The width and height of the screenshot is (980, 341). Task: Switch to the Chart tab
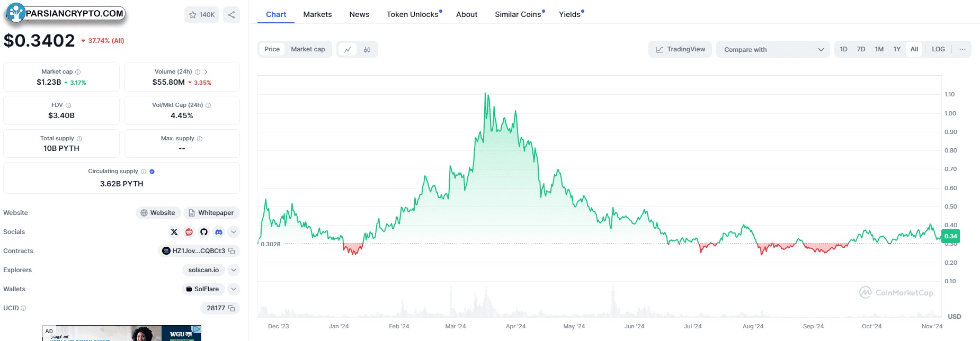(276, 14)
